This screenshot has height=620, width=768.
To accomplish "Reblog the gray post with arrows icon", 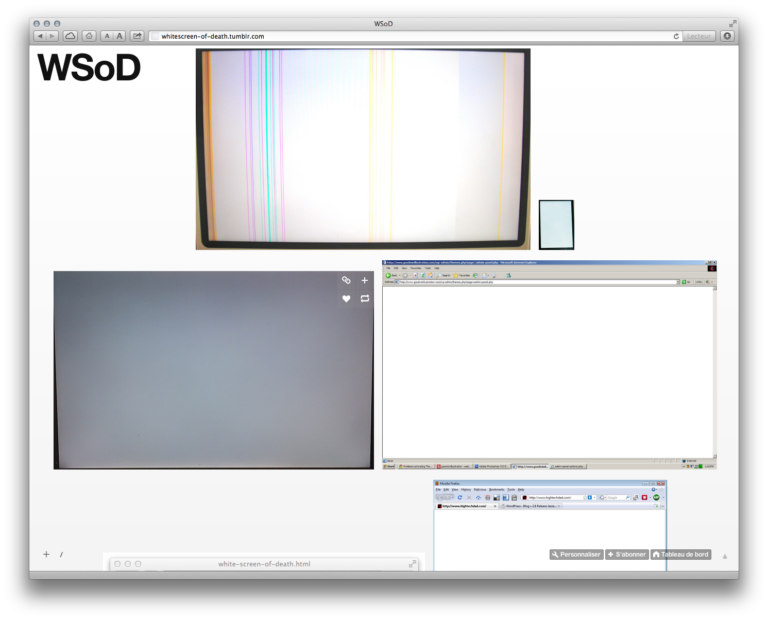I will pos(364,299).
